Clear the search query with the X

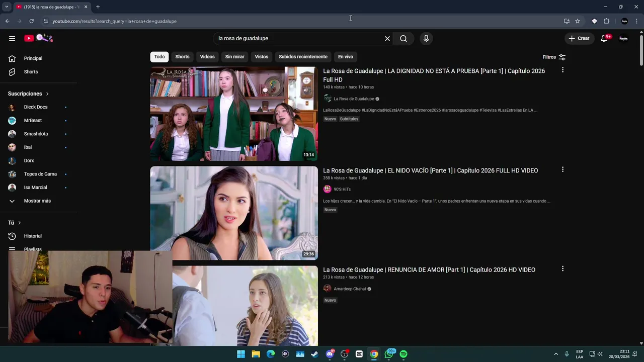[387, 38]
